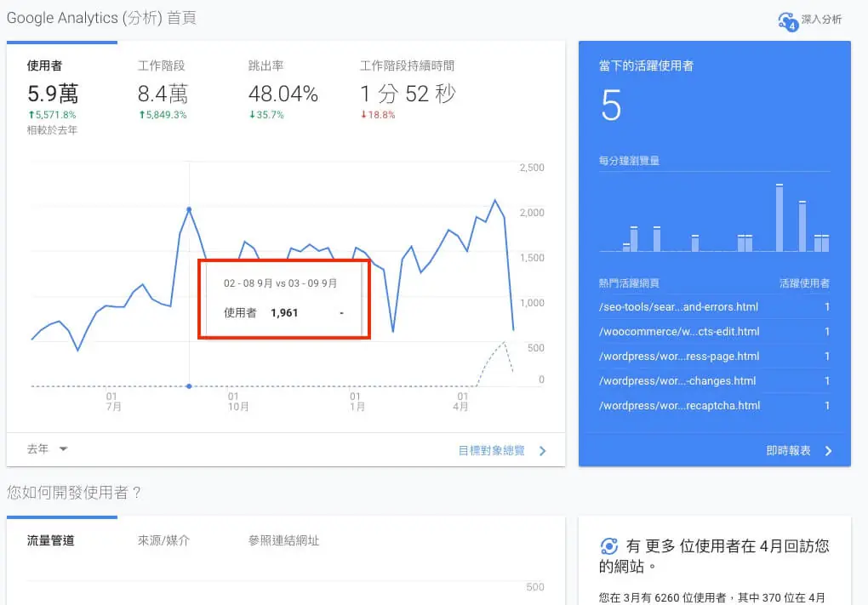Click the 1 分 52 秒 duration value
Screen dimensions: 868x605
tap(408, 94)
